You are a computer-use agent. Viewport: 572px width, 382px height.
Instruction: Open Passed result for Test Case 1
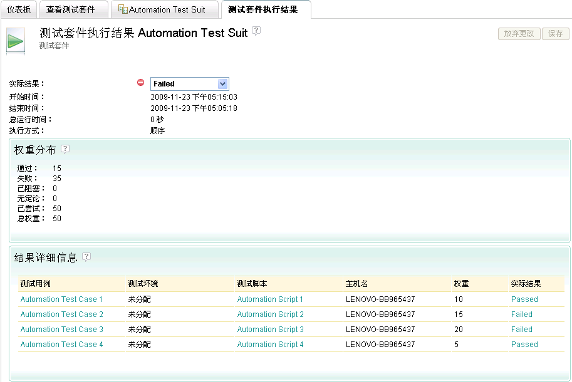[525, 299]
